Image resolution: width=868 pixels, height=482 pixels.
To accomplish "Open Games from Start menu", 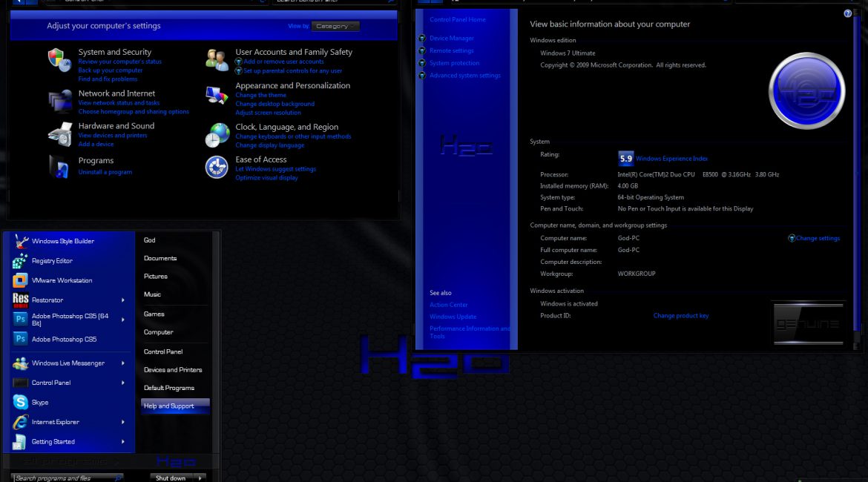I will (x=154, y=314).
